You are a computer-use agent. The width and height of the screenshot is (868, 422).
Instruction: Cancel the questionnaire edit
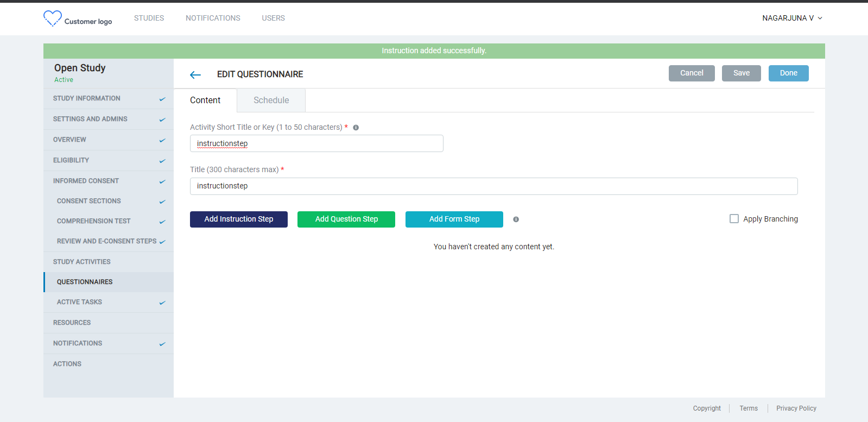pyautogui.click(x=692, y=73)
